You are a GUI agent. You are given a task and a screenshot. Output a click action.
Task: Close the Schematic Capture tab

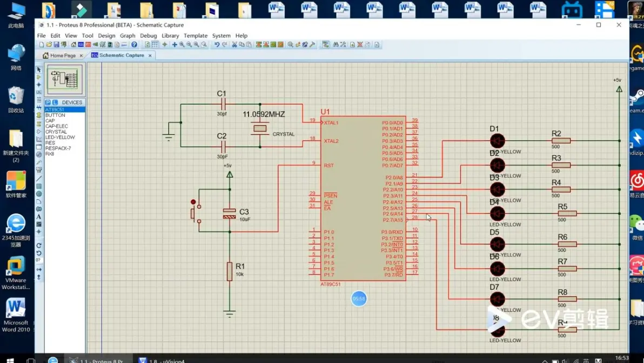click(150, 55)
